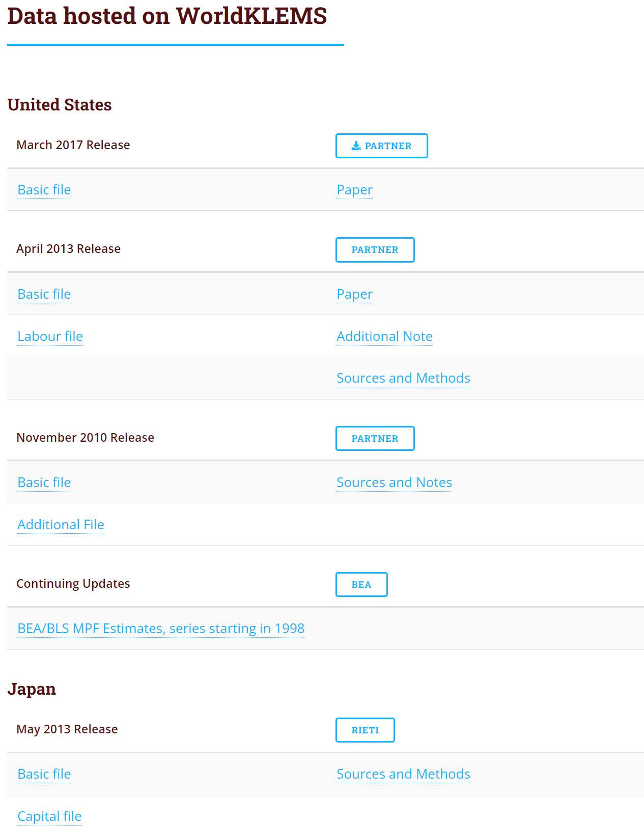The width and height of the screenshot is (644, 827).
Task: Click the United States section heading
Action: pos(60,105)
